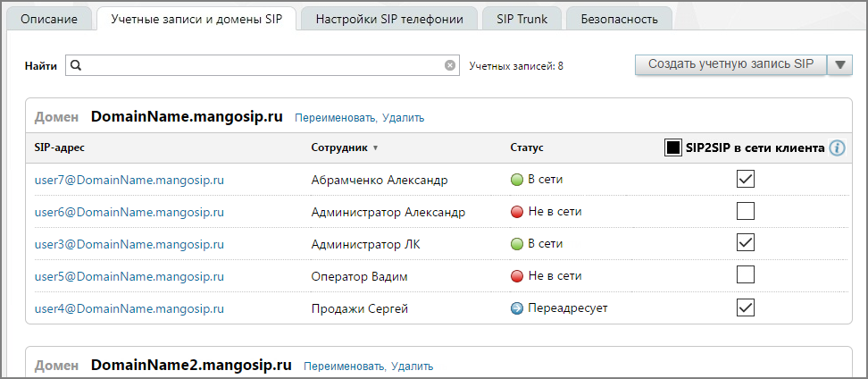Click green status dot for Абрамченко Александр
This screenshot has height=379, width=868.
(x=516, y=180)
